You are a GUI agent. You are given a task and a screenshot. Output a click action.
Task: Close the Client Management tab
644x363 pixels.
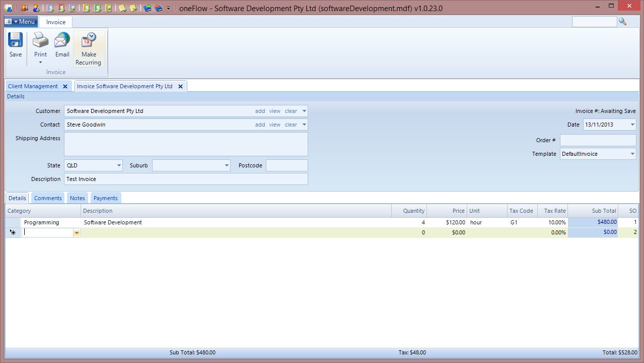click(x=65, y=86)
